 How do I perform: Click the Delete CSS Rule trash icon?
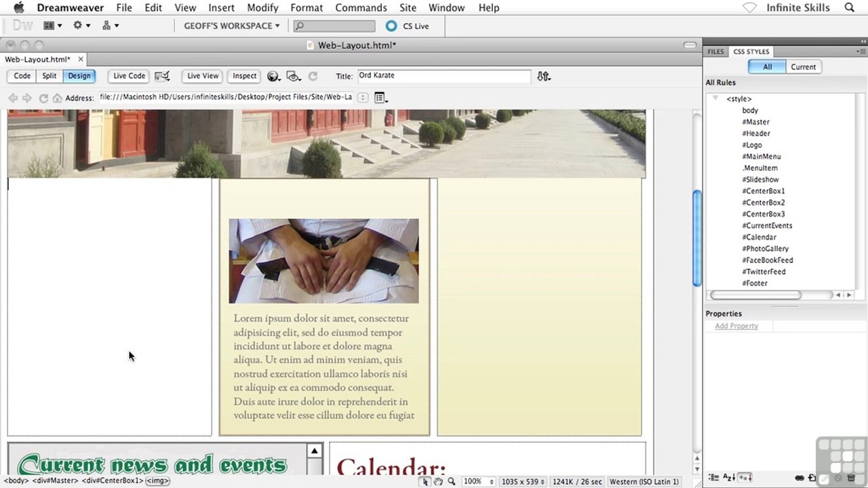tap(851, 478)
